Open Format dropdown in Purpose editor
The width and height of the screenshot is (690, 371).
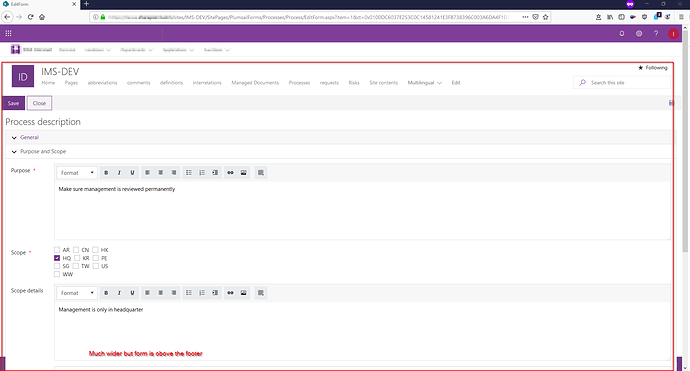click(x=77, y=173)
